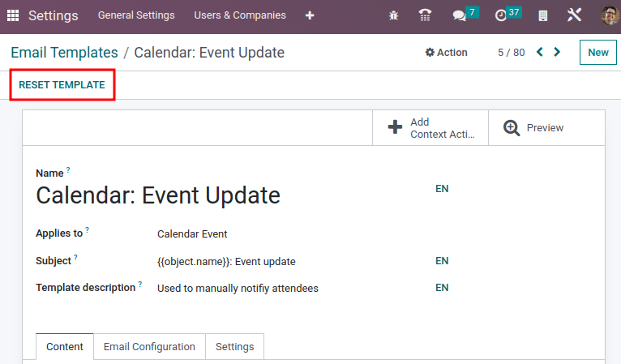Click the plus icon in top menu
621x364 pixels.
(310, 15)
